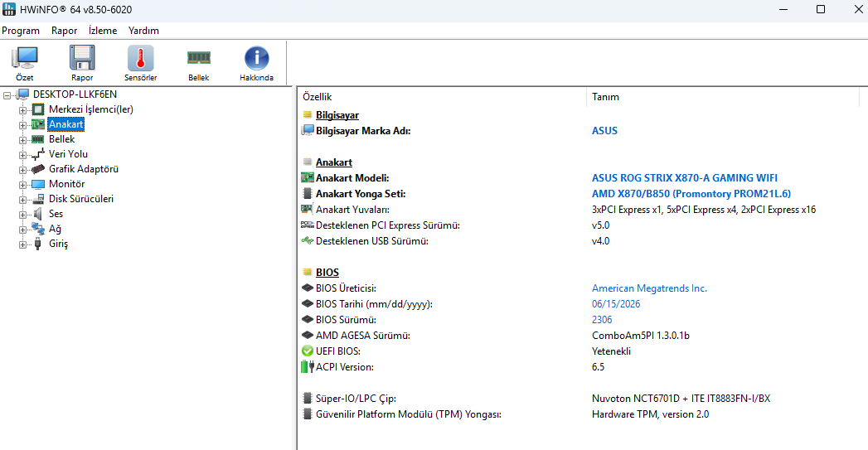Open the Yardım menu
The width and height of the screenshot is (868, 450).
[144, 31]
